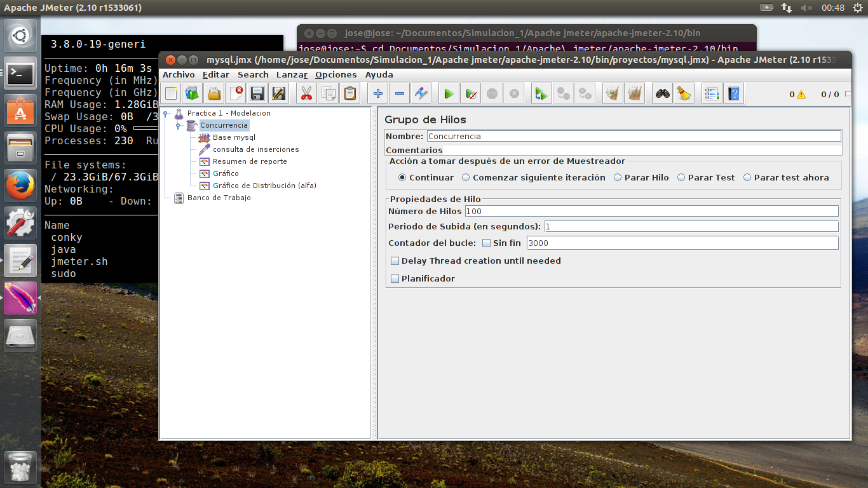The height and width of the screenshot is (488, 868).
Task: Click the grey Shutdown icon
Action: tap(514, 94)
